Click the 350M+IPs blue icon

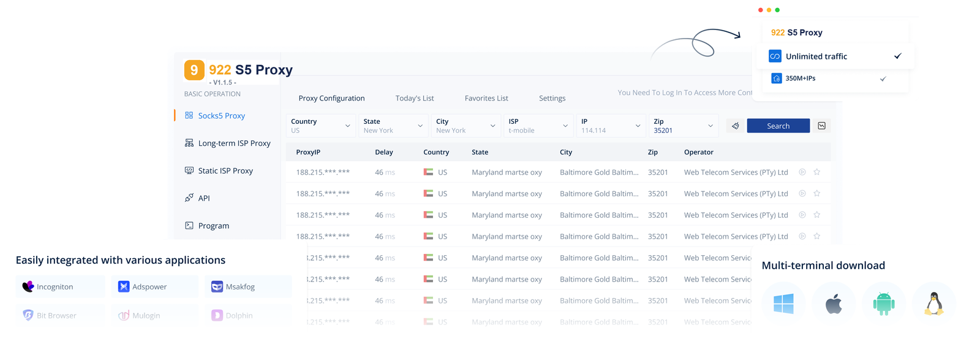point(776,79)
